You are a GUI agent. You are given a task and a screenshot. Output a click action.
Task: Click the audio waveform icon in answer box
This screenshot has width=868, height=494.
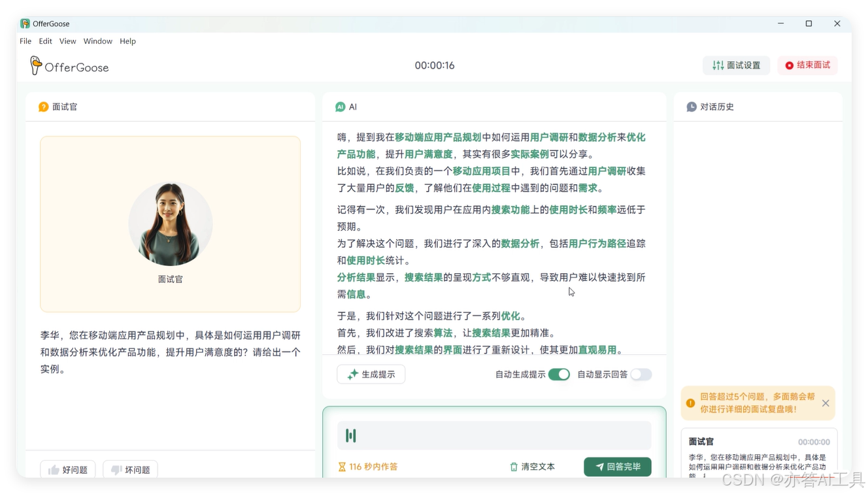(352, 435)
